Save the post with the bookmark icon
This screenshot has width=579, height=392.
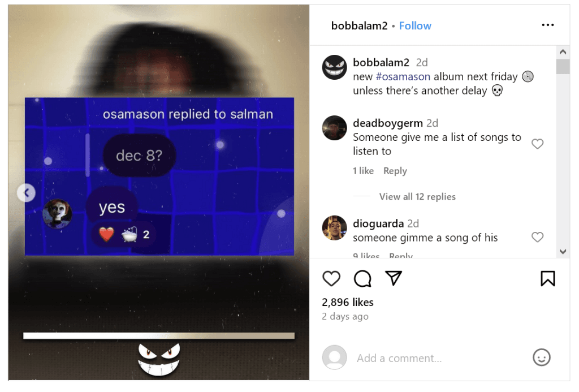click(547, 278)
